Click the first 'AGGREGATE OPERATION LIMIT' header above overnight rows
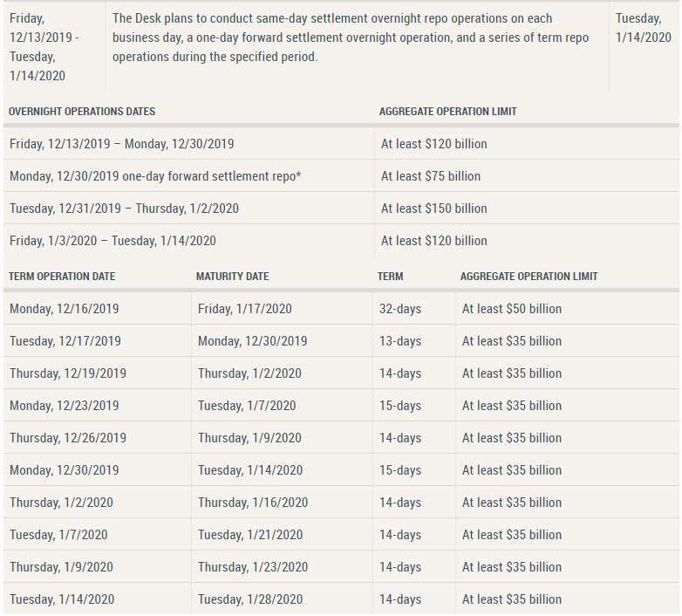682x616 pixels. click(448, 112)
